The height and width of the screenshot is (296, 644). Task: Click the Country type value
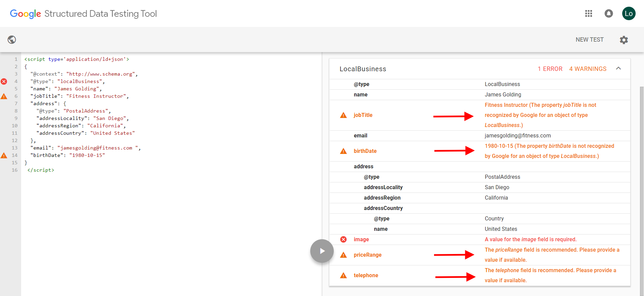tap(494, 218)
